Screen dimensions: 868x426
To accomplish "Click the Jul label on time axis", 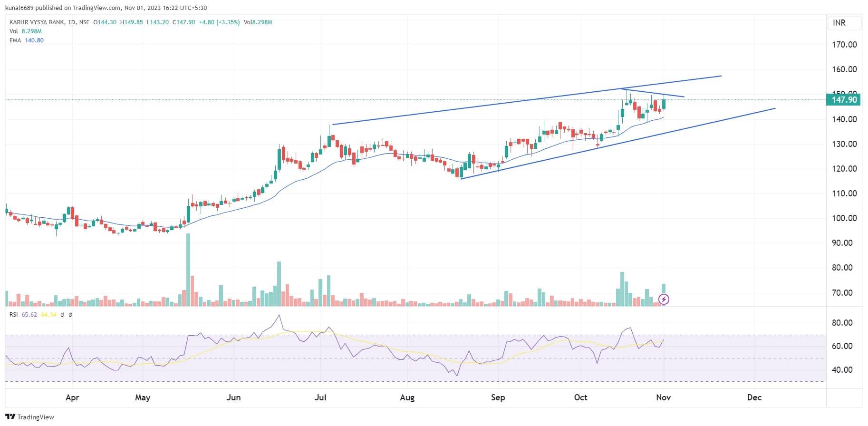I will [320, 397].
